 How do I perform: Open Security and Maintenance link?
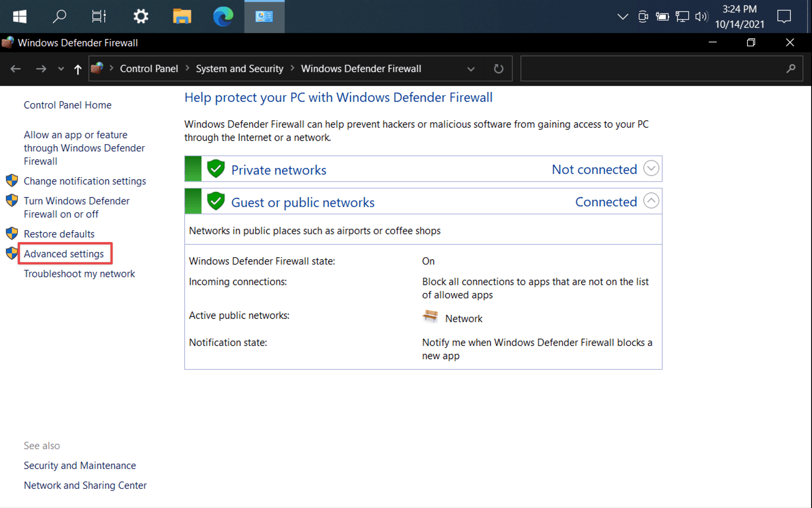[x=80, y=465]
